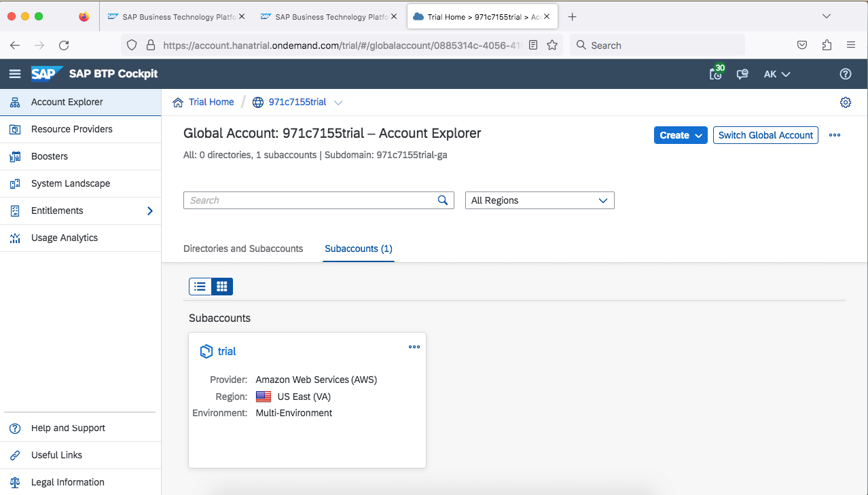Screen dimensions: 868x495
Task: View Usage Analytics via its sidebar icon
Action: point(65,238)
